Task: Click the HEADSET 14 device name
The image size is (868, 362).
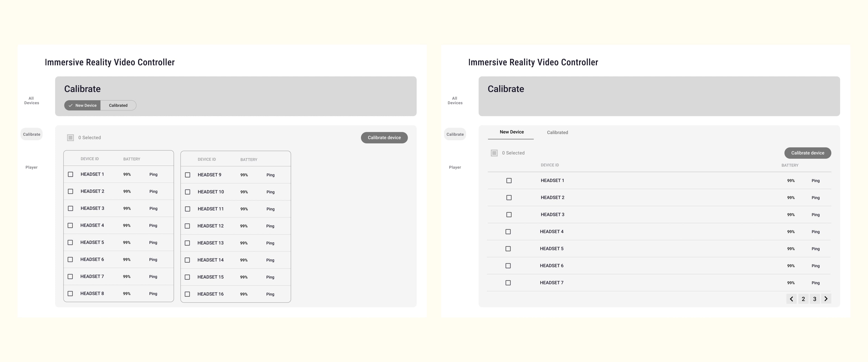Action: tap(210, 260)
